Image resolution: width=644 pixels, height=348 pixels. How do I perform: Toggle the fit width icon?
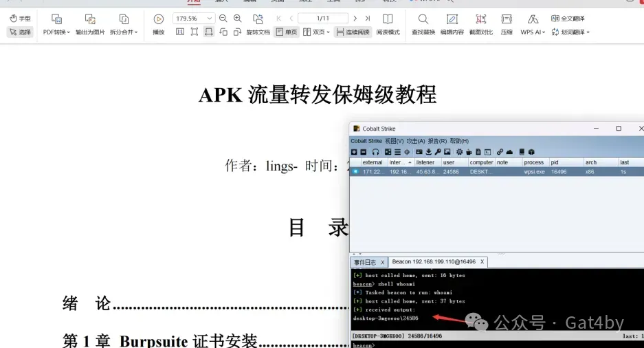pos(209,32)
